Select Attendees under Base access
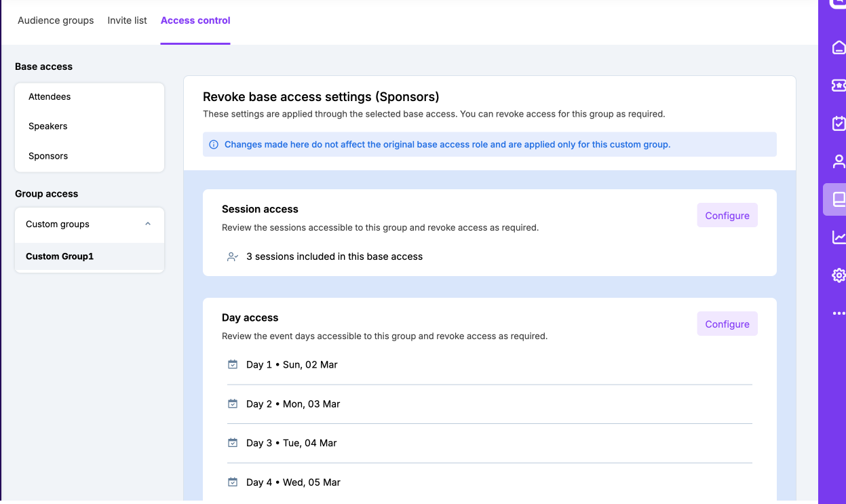 (50, 97)
